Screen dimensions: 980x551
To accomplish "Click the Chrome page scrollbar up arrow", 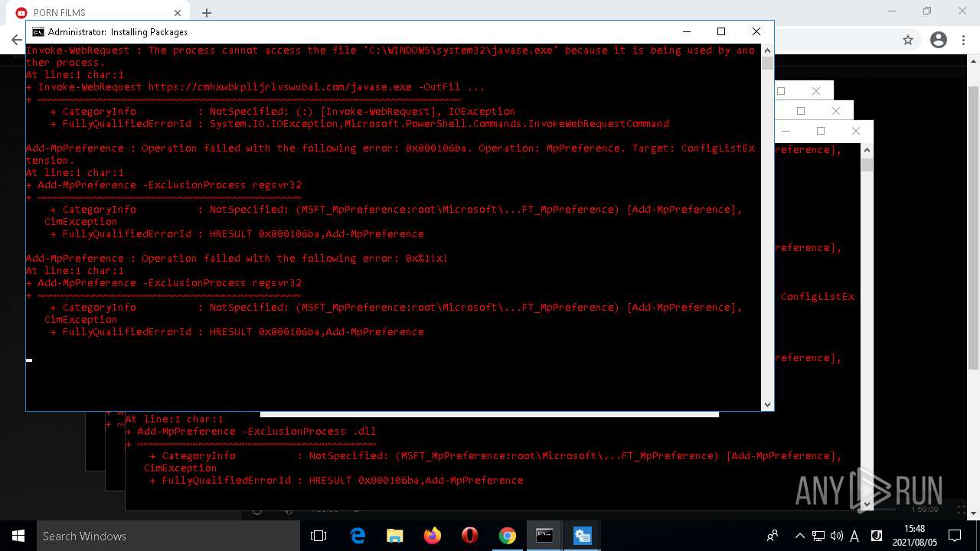I will [x=974, y=61].
